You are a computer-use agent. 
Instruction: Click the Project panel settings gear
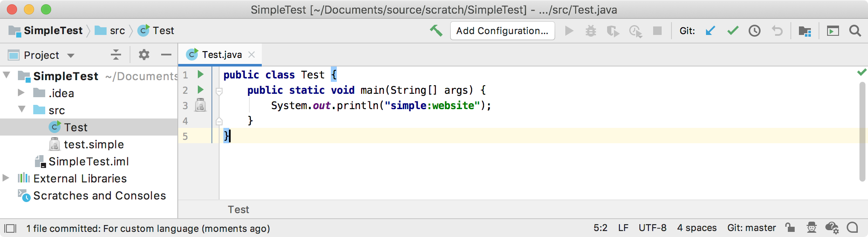(x=144, y=55)
